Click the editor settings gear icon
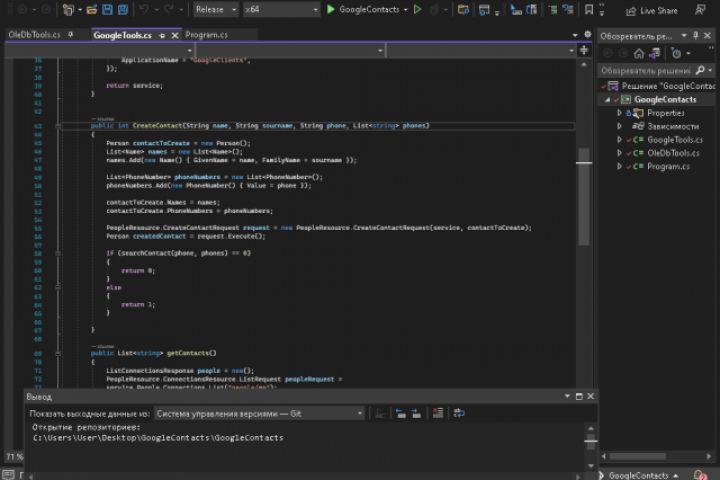 tap(588, 34)
